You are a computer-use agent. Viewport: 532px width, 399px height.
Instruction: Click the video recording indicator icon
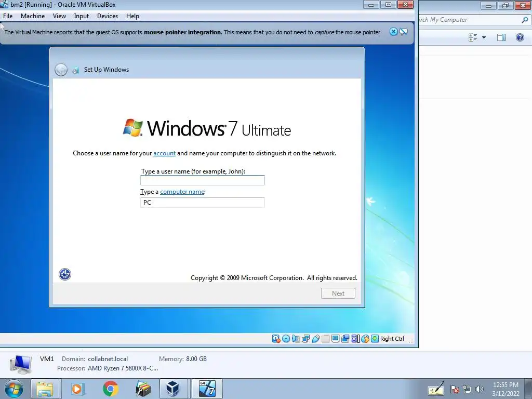coord(345,339)
